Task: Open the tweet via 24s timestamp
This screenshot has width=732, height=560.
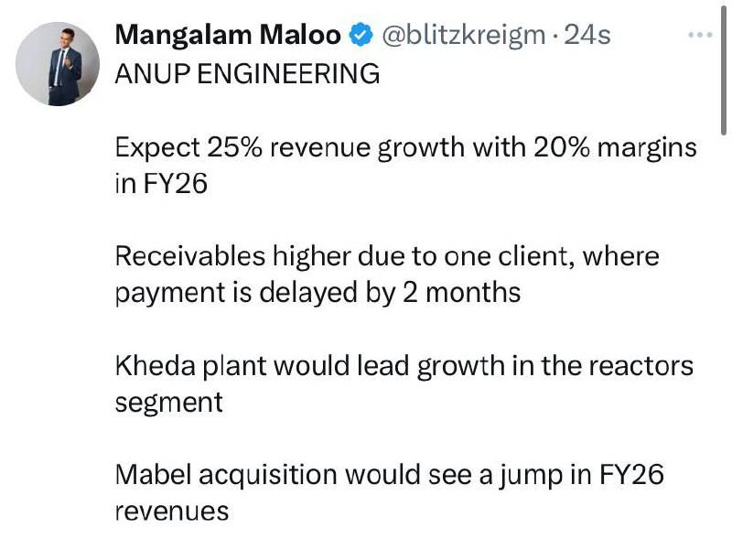Action: pos(587,35)
